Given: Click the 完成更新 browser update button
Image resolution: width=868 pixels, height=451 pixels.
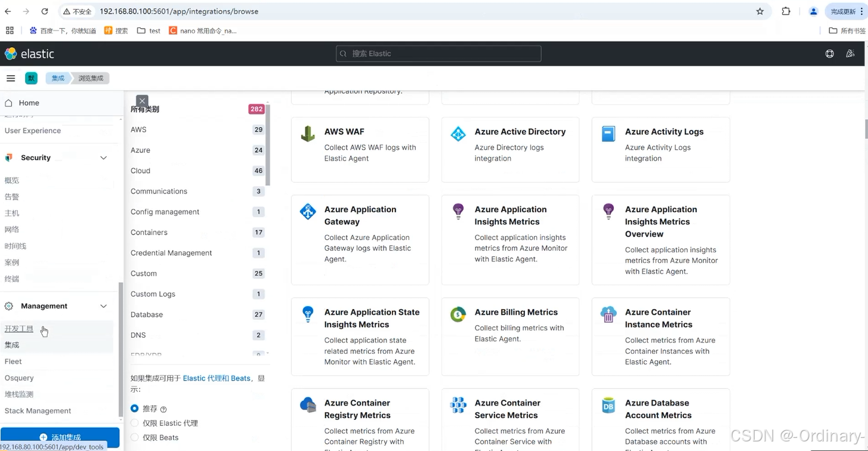Looking at the screenshot, I should pyautogui.click(x=844, y=11).
